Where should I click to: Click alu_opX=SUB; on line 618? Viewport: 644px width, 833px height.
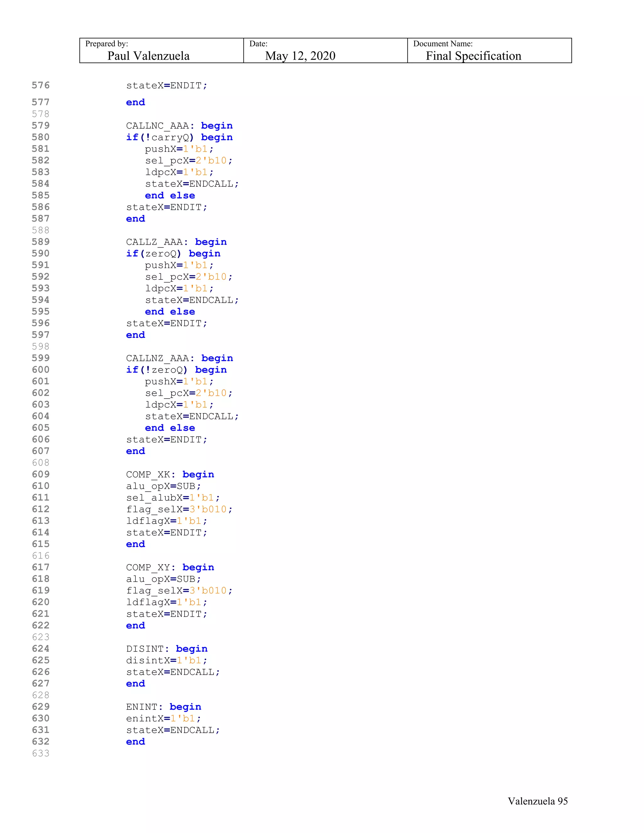(164, 579)
